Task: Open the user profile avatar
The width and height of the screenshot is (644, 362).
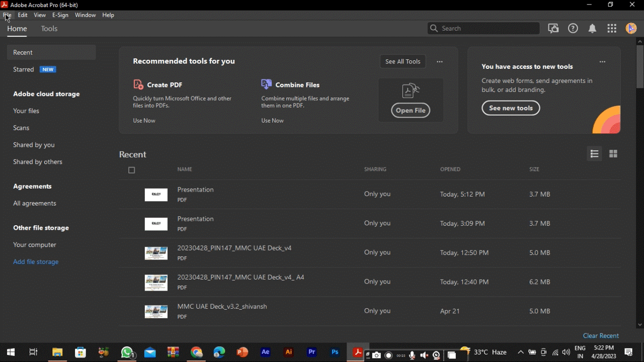Action: tap(631, 29)
